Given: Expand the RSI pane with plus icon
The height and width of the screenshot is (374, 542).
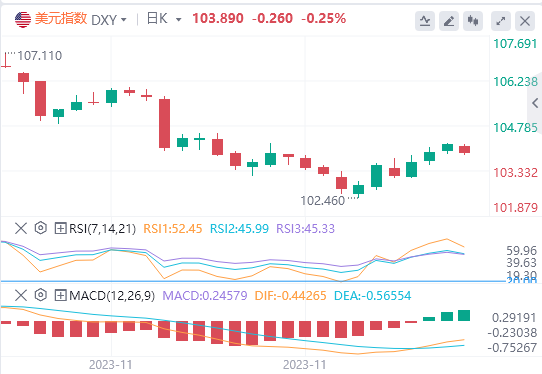Looking at the screenshot, I should click(x=60, y=228).
